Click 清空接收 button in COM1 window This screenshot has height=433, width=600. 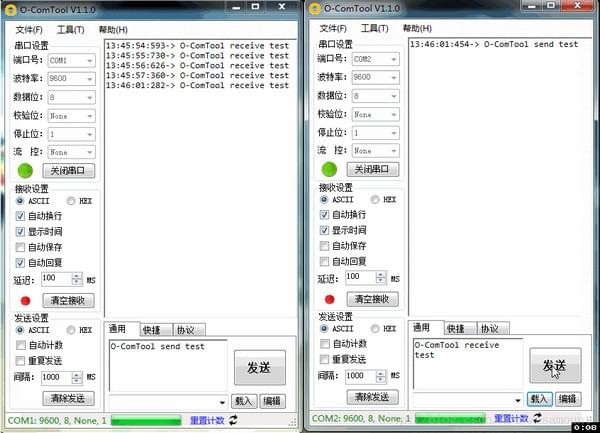(68, 300)
